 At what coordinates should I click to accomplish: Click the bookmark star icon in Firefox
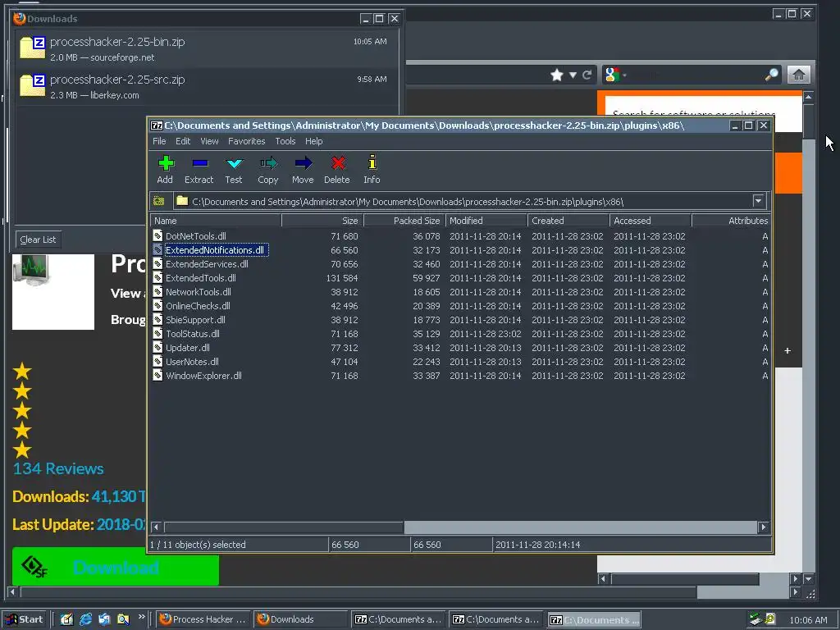pyautogui.click(x=557, y=75)
